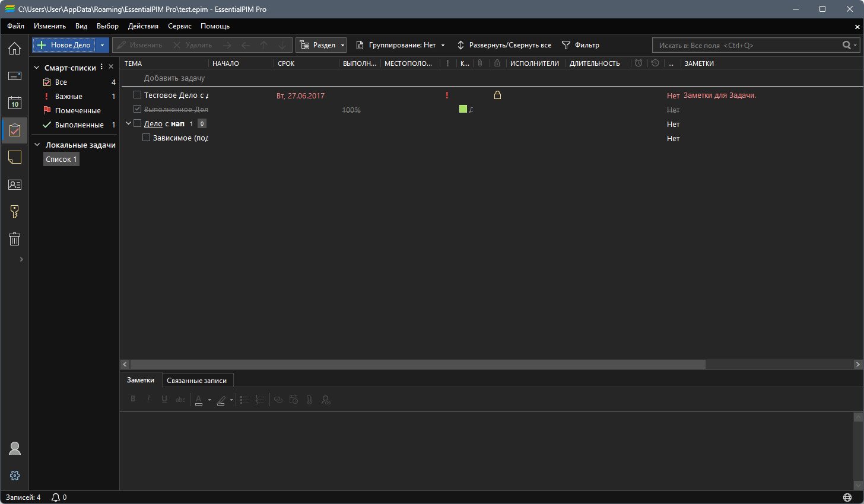Click the Underline formatting icon

[164, 400]
